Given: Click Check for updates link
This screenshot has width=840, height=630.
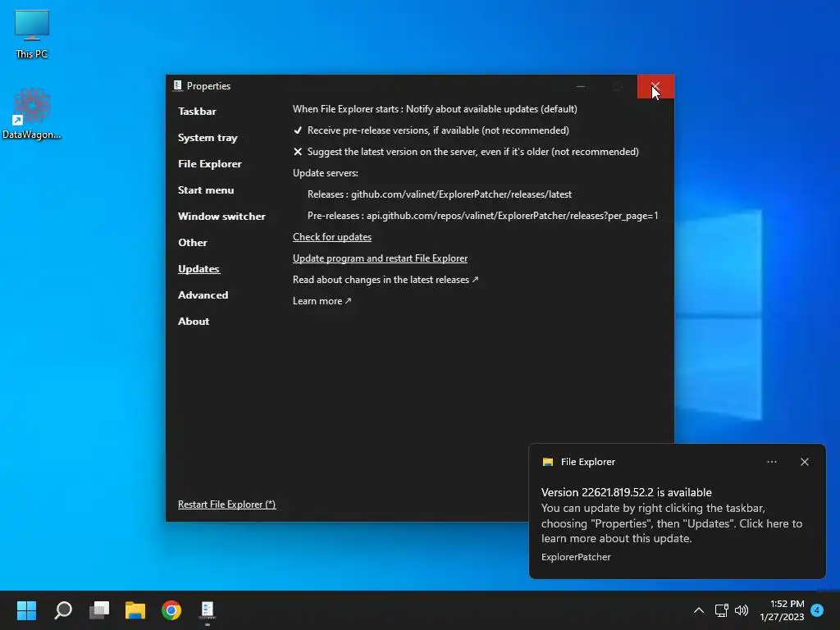Looking at the screenshot, I should (x=332, y=237).
